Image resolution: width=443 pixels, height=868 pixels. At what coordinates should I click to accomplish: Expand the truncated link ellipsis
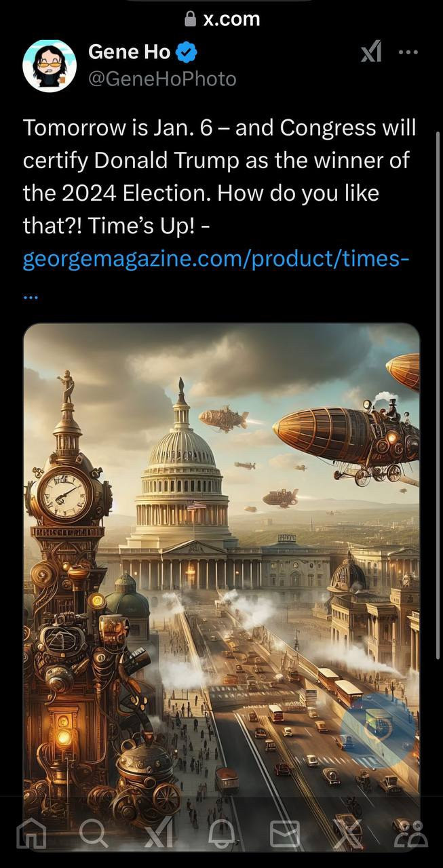pyautogui.click(x=31, y=296)
